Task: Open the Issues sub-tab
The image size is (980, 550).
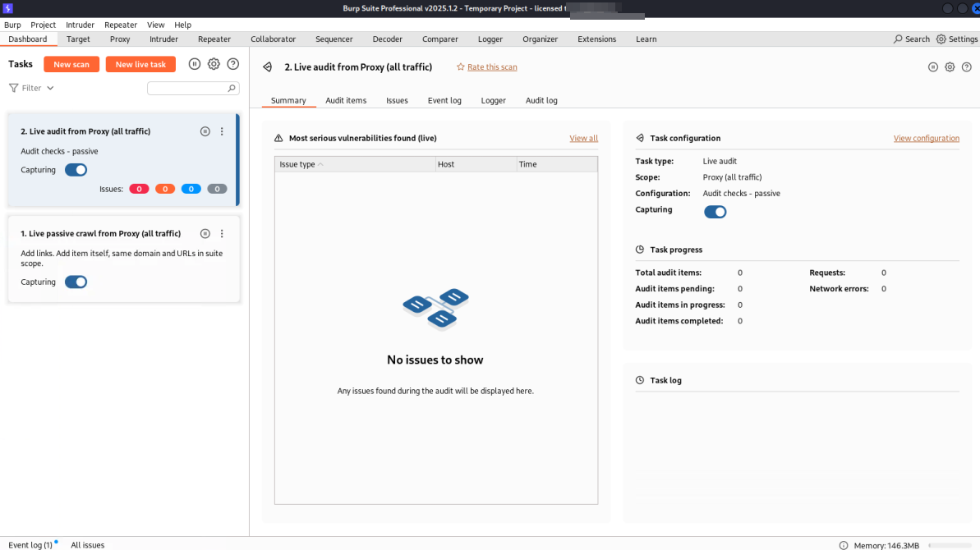Action: click(397, 100)
